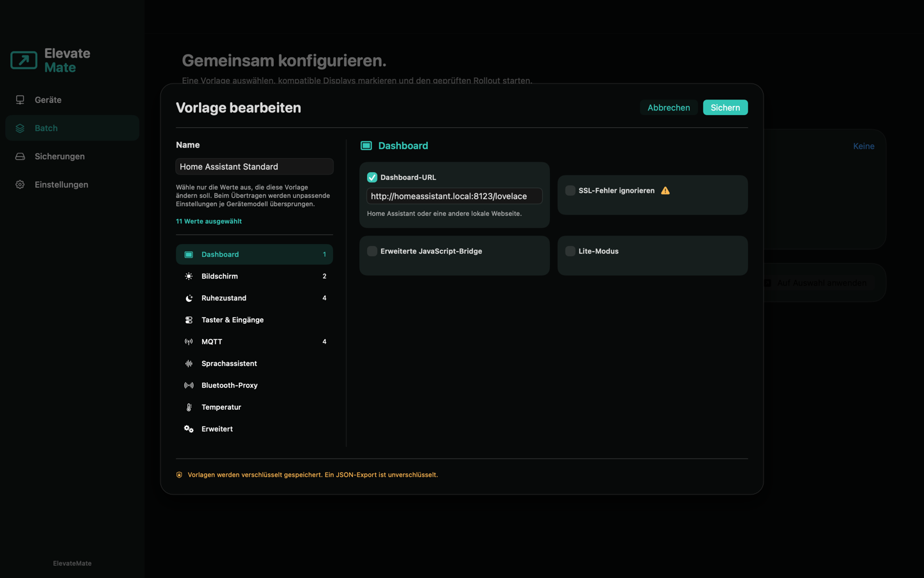Screen dimensions: 924x578
Task: Click the ElevateMate logo icon
Action: pyautogui.click(x=24, y=60)
